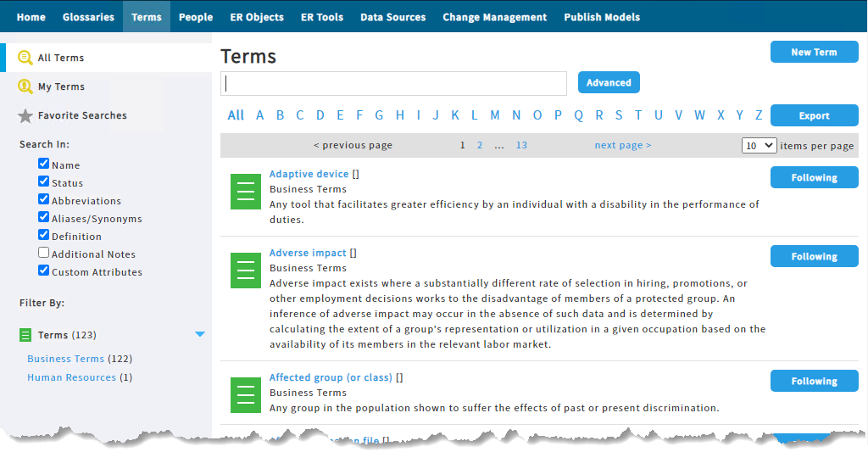868x452 pixels.
Task: Collapse the Terms filter arrow
Action: coord(200,334)
